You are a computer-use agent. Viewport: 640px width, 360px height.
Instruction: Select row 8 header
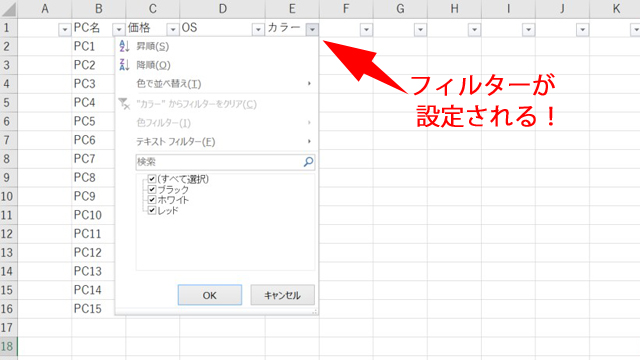(9, 159)
